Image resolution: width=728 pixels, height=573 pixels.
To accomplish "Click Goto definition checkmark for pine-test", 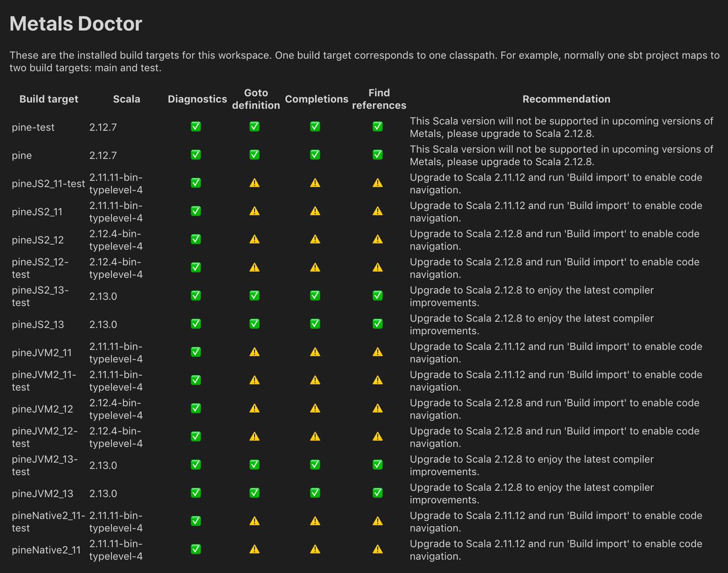I will click(255, 127).
